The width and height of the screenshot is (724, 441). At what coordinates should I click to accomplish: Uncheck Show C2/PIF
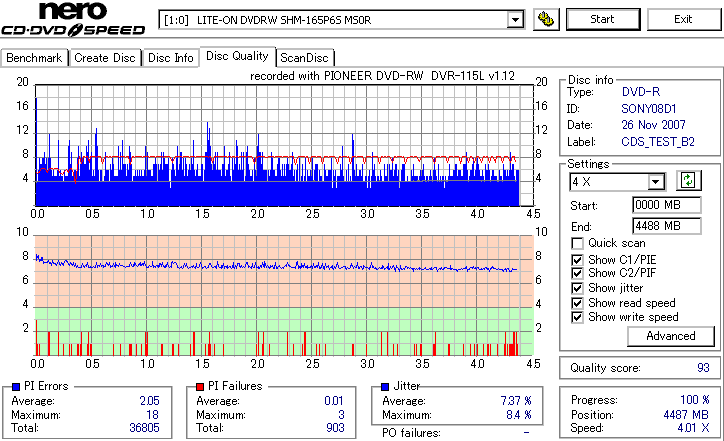coord(577,273)
